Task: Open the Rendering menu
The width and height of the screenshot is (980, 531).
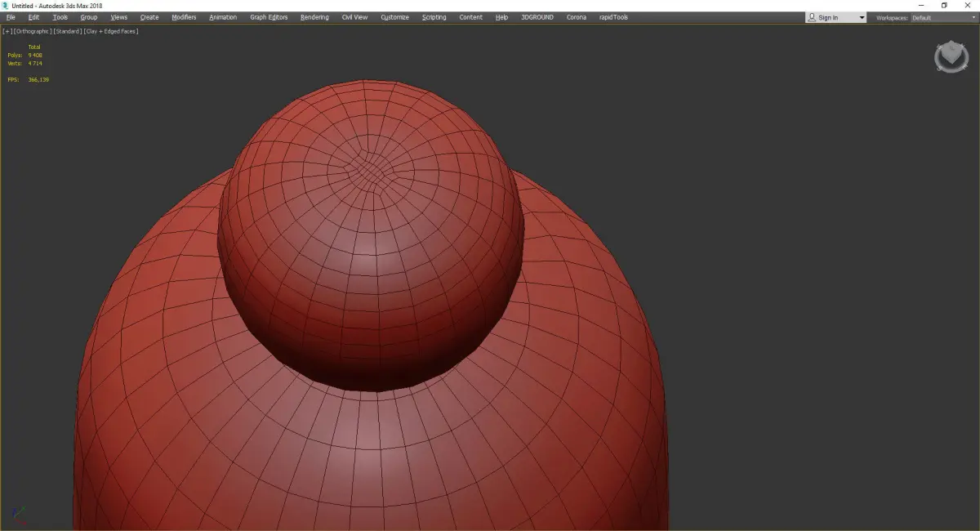Action: (x=314, y=17)
